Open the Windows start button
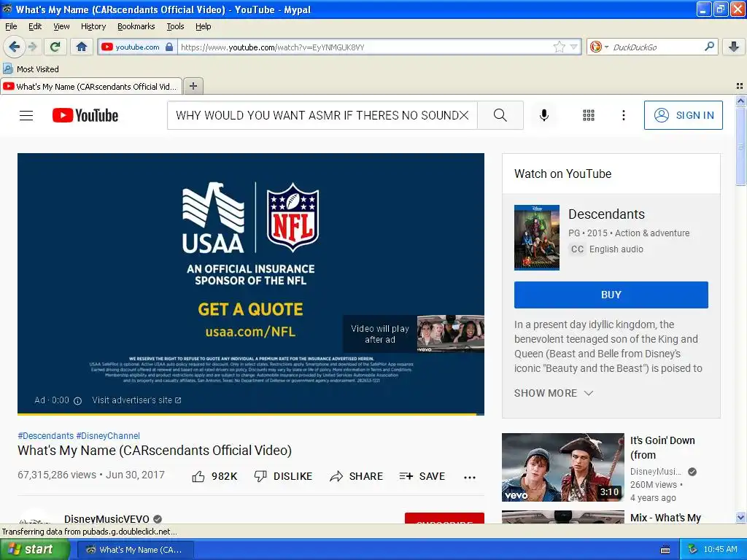The width and height of the screenshot is (747, 560). [34, 549]
